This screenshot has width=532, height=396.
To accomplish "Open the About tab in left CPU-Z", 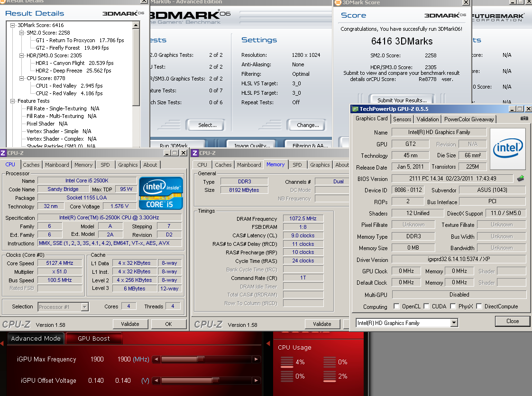I will click(150, 165).
